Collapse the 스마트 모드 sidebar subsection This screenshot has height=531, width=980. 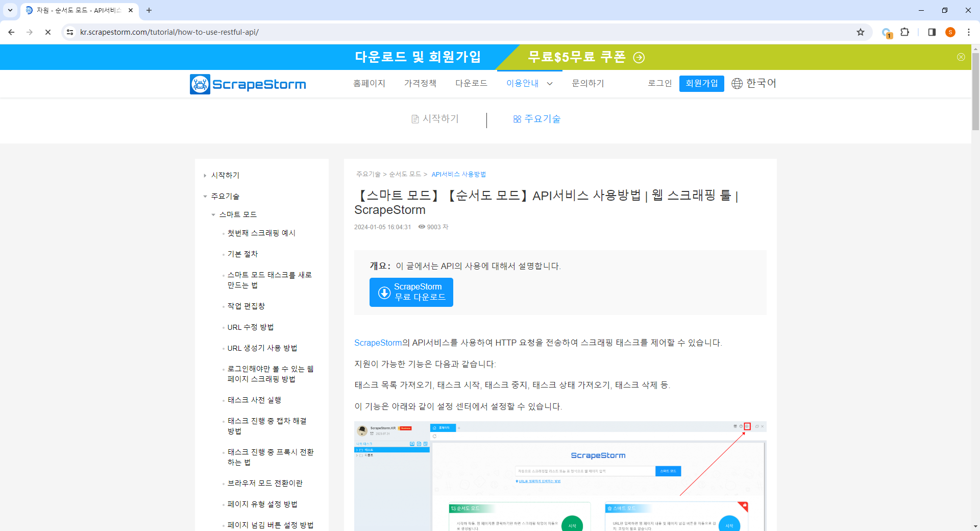point(213,215)
